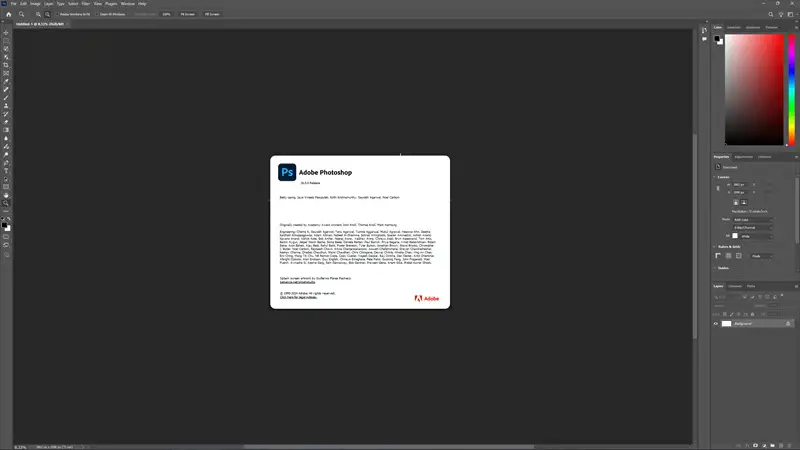This screenshot has height=450, width=800.
Task: Open the Layers panel menu
Action: click(x=796, y=286)
